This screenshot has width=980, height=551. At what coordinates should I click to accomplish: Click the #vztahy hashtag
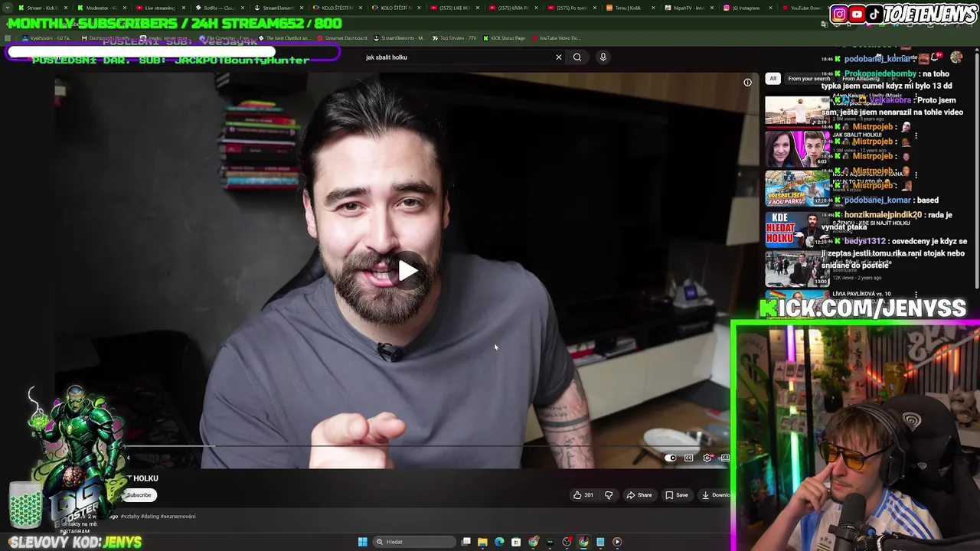pyautogui.click(x=129, y=517)
